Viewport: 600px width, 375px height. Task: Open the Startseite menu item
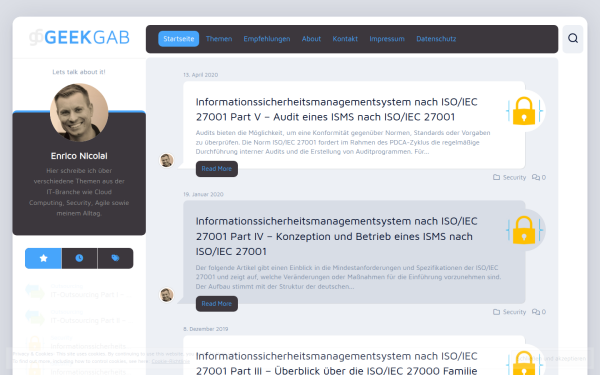[x=179, y=39]
